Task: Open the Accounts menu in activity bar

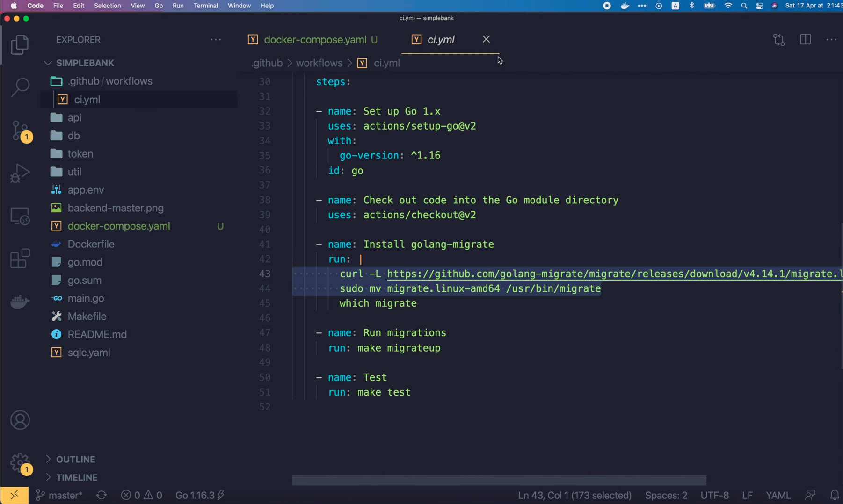Action: 20,420
